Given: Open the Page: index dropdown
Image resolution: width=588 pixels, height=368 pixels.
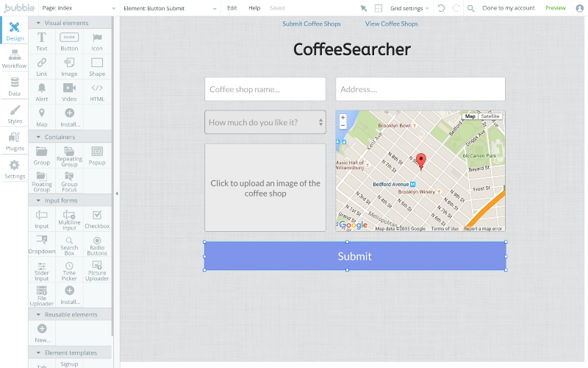Looking at the screenshot, I should point(79,8).
